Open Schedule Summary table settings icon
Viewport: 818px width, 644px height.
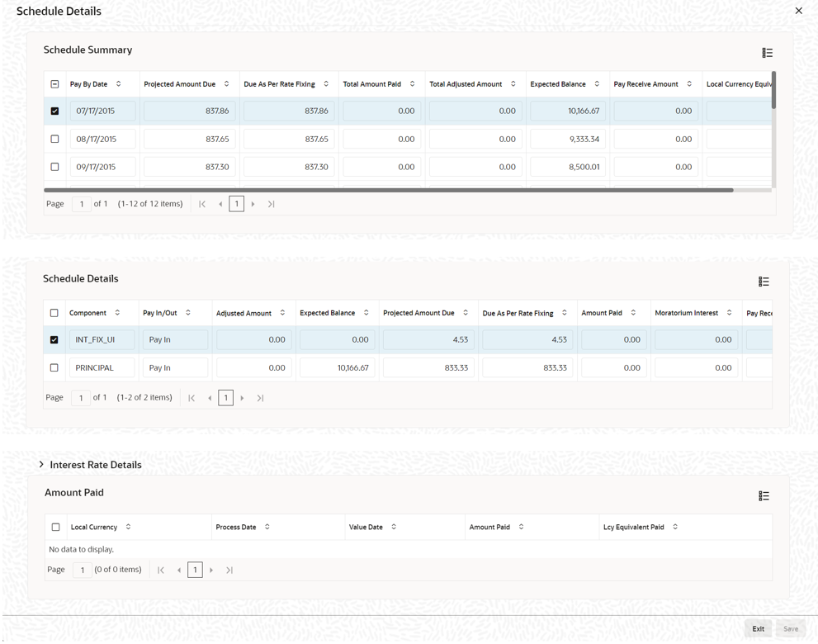pos(767,53)
